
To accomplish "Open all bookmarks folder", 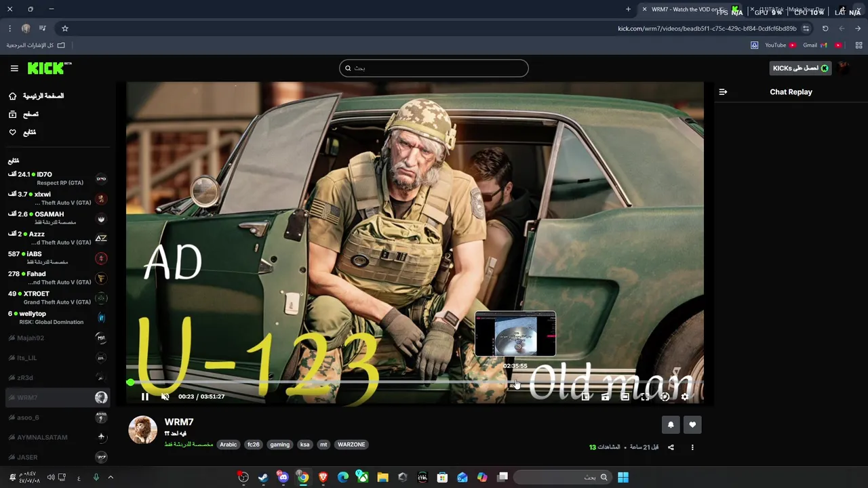I will (x=36, y=45).
